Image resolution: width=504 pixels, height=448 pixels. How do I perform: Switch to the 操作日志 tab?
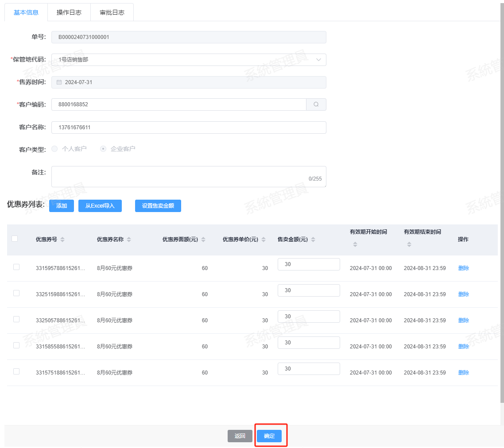coord(69,12)
